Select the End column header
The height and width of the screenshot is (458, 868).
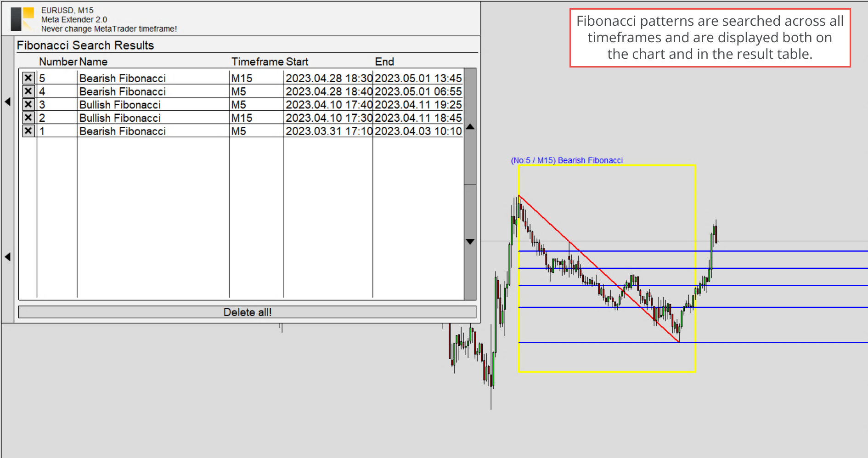tap(384, 62)
